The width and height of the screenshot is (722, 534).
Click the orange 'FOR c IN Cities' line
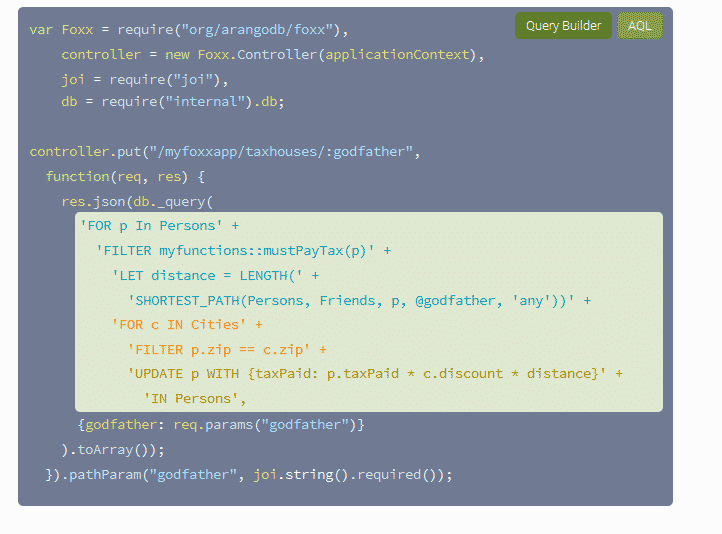pos(187,325)
